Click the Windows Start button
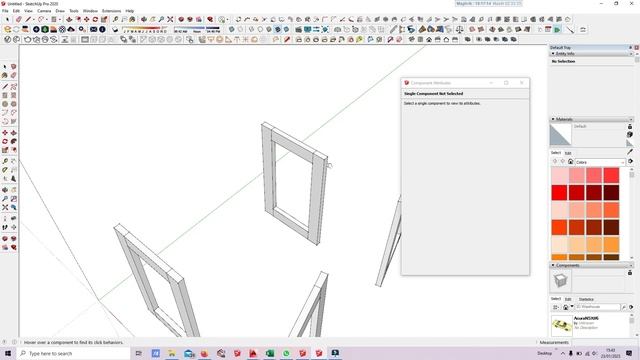Screen dimensions: 640x360 tap(8, 353)
